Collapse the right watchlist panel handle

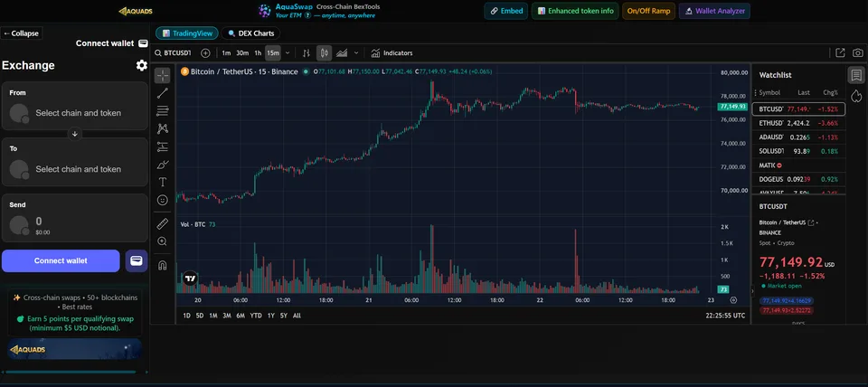point(751,290)
